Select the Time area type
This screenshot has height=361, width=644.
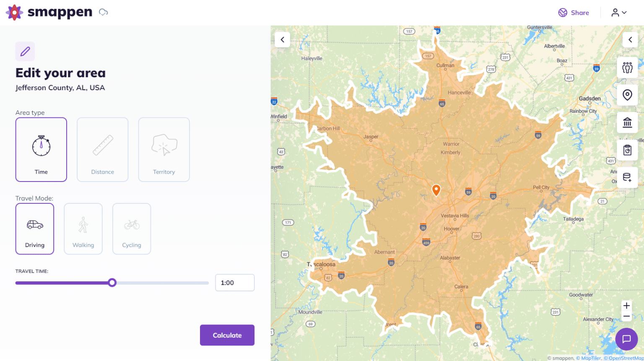pos(41,150)
